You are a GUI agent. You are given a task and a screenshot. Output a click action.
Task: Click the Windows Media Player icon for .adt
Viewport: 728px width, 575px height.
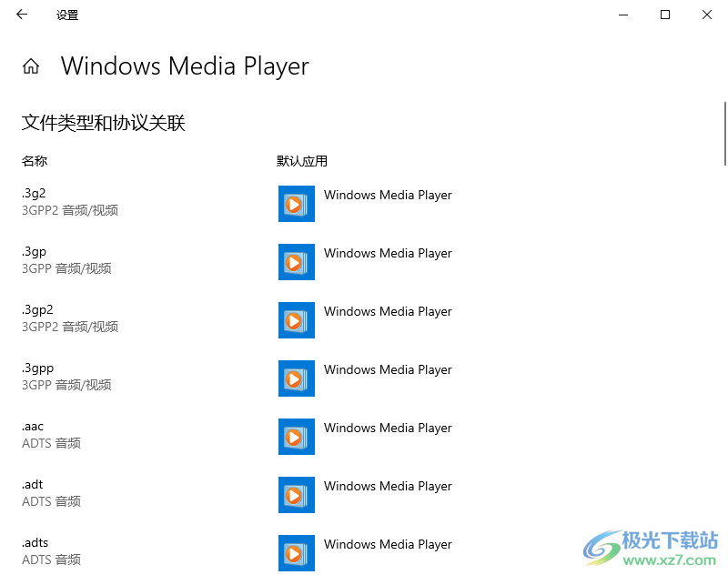click(x=297, y=495)
